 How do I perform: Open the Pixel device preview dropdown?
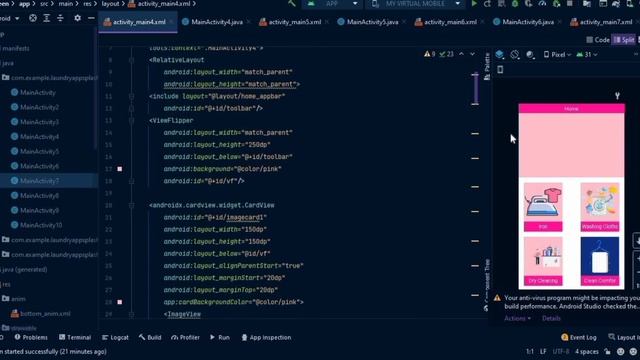(557, 54)
